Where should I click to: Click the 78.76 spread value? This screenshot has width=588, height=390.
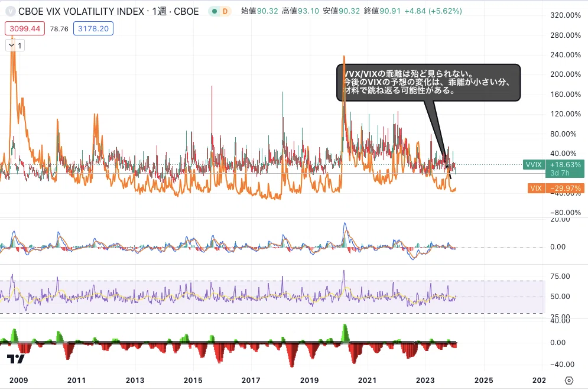pyautogui.click(x=59, y=29)
